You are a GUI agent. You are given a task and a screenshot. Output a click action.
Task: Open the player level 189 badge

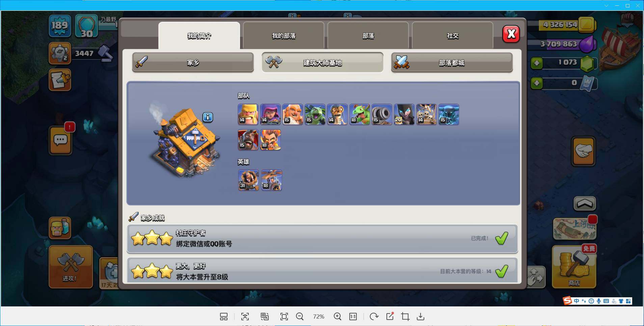pos(60,26)
